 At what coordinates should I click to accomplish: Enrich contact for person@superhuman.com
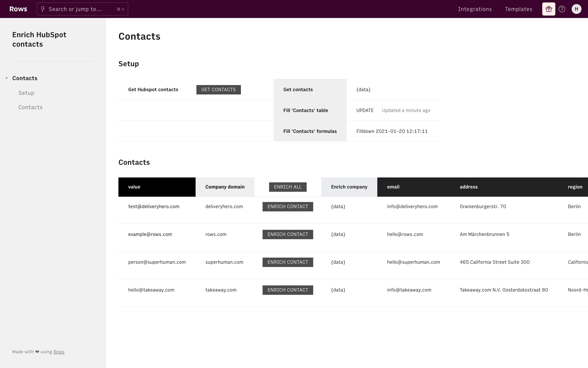point(288,262)
